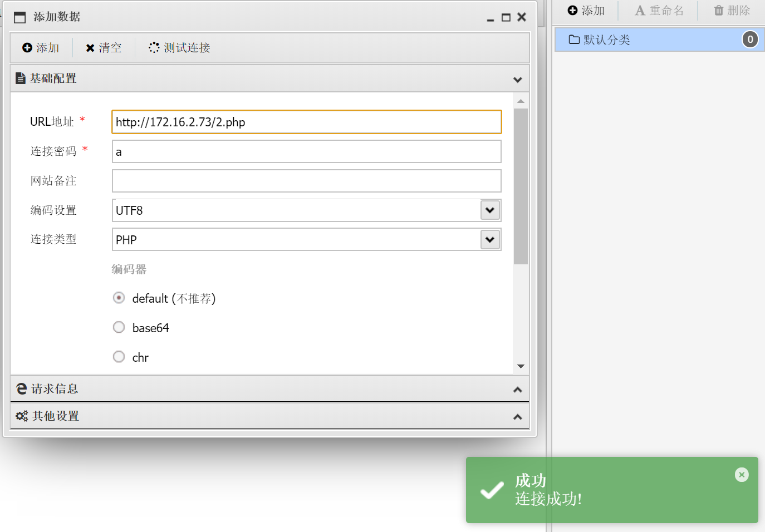Open the 连接类型 PHP dropdown arrow

pyautogui.click(x=490, y=240)
